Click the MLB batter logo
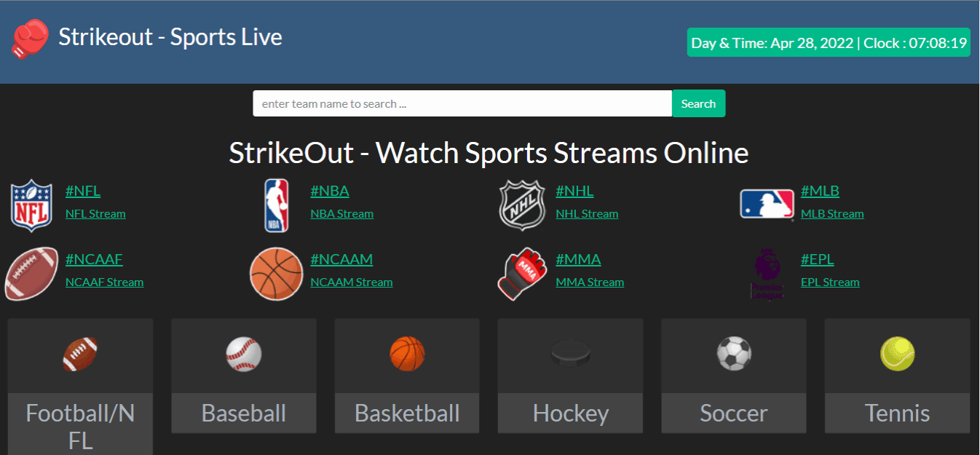This screenshot has width=980, height=455. pyautogui.click(x=767, y=205)
